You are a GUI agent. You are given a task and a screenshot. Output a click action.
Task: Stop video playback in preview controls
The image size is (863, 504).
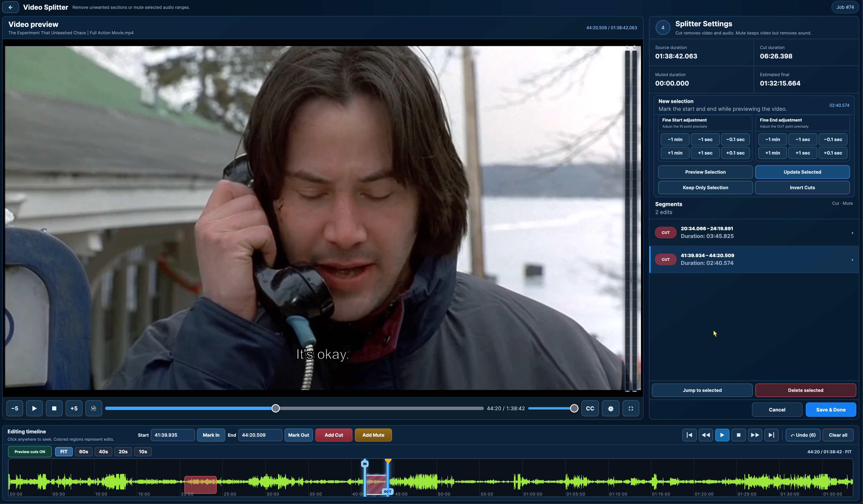[54, 408]
